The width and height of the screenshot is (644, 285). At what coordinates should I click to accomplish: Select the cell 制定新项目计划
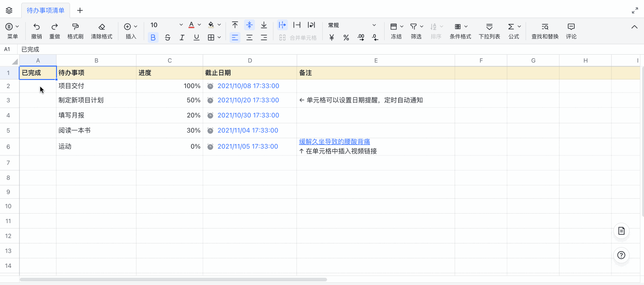click(x=96, y=100)
